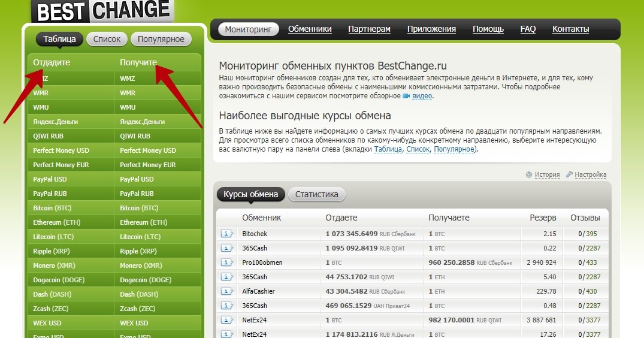This screenshot has height=338, width=644.
Task: Select WMZ in the Получите column
Action: 158,79
